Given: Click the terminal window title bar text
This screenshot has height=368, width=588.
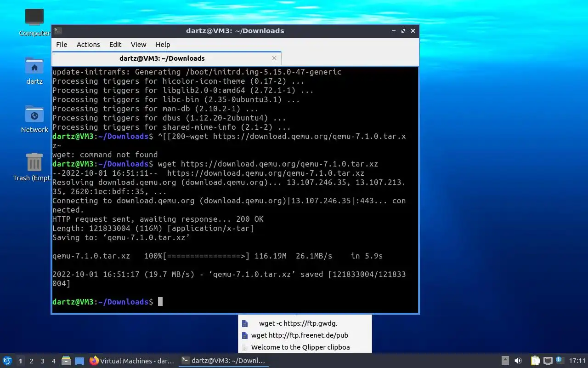Looking at the screenshot, I should (x=235, y=31).
